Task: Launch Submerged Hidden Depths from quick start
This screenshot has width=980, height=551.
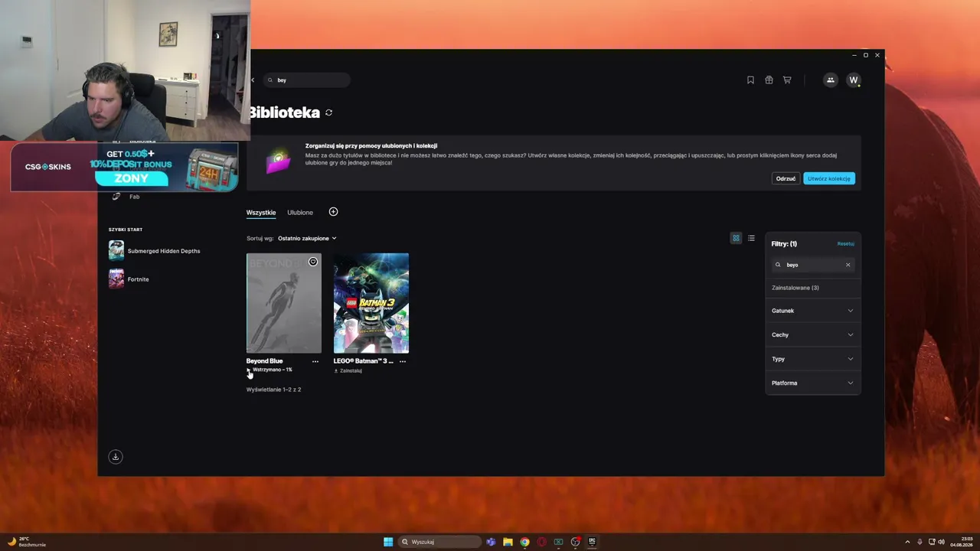Action: click(155, 251)
